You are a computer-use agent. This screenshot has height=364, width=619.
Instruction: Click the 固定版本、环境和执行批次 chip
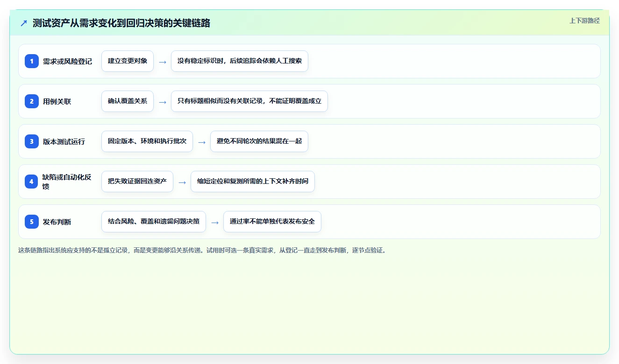pyautogui.click(x=147, y=141)
